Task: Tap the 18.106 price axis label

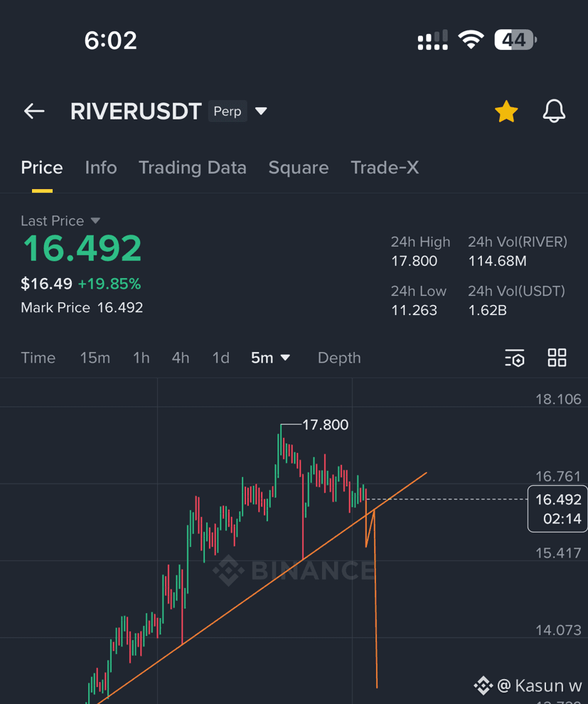Action: point(558,399)
